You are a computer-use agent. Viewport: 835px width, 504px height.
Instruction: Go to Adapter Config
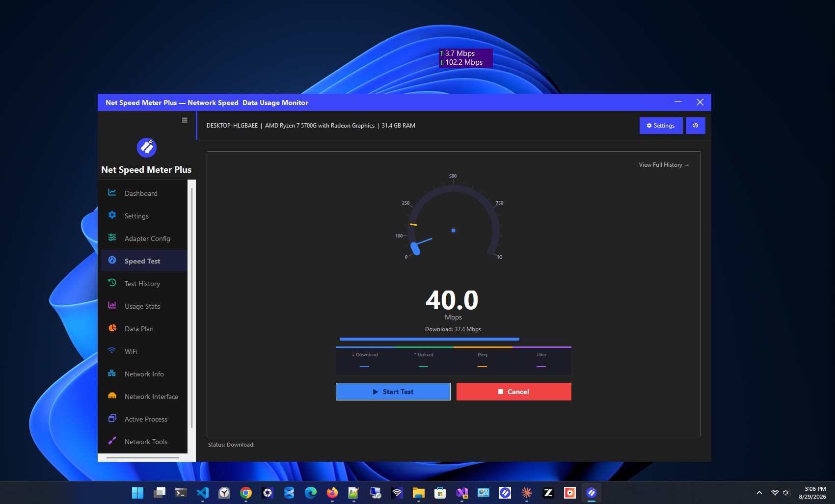[144, 239]
